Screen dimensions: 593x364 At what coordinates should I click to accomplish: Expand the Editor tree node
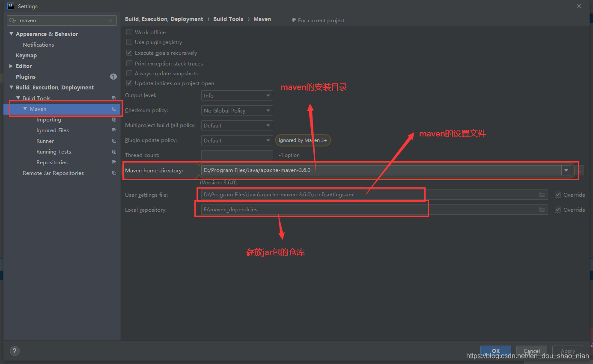coord(12,66)
